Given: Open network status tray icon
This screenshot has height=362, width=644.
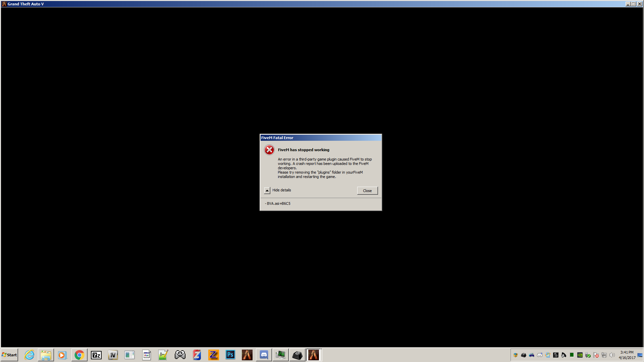Looking at the screenshot, I should click(x=604, y=355).
